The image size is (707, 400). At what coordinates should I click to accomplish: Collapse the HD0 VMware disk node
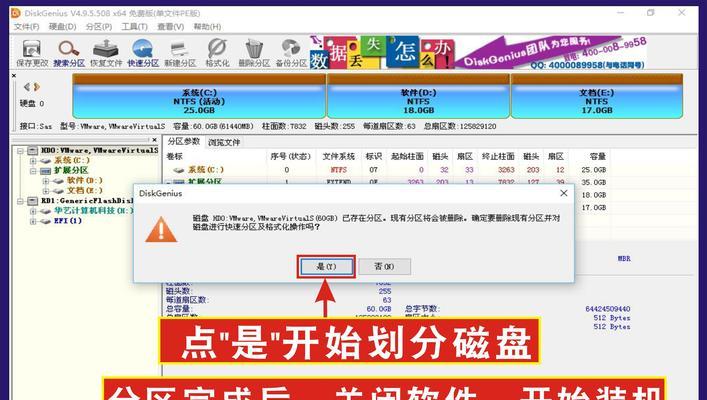(x=20, y=151)
